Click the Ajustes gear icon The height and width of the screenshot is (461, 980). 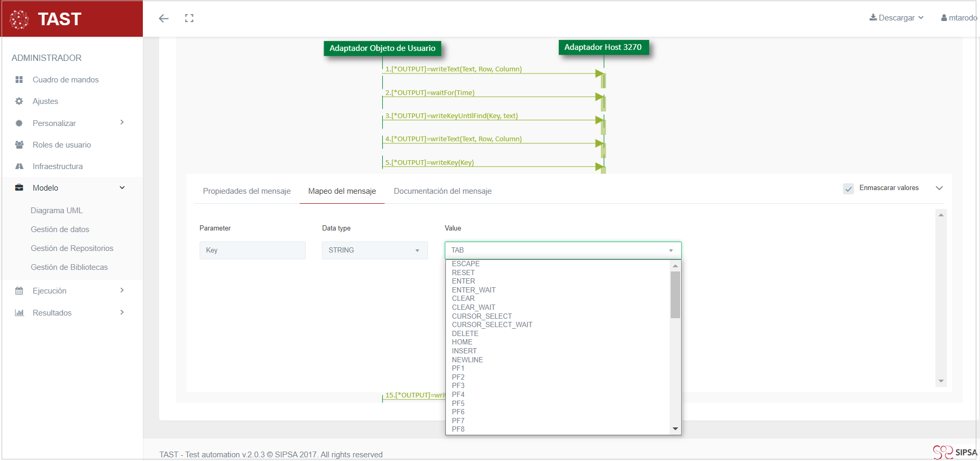pyautogui.click(x=19, y=101)
